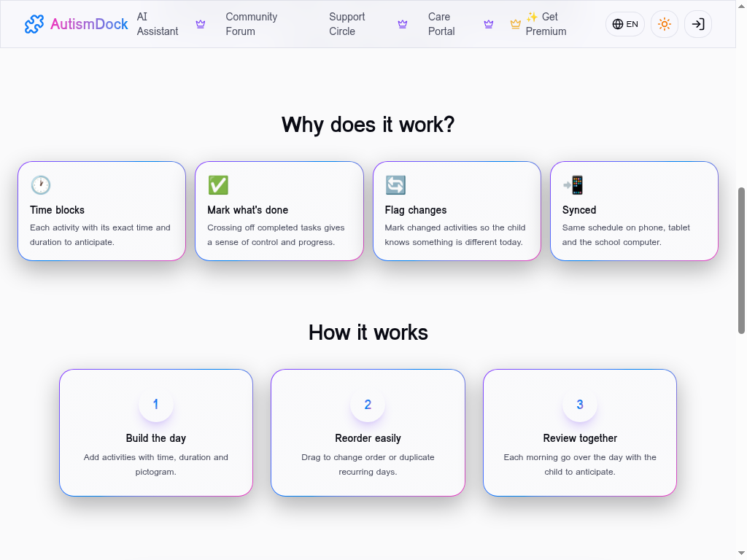Viewport: 747px width, 560px height.
Task: Click the crown icon beside Support Circle
Action: [403, 24]
